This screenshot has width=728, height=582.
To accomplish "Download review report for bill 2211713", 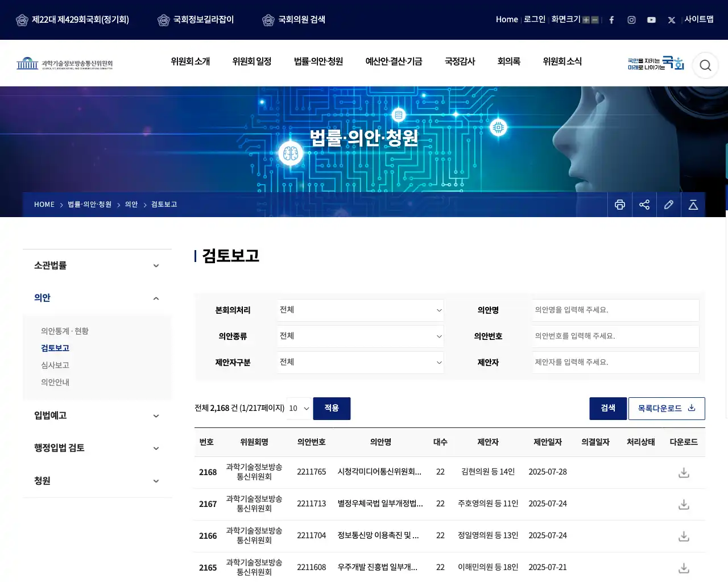I will pos(684,505).
